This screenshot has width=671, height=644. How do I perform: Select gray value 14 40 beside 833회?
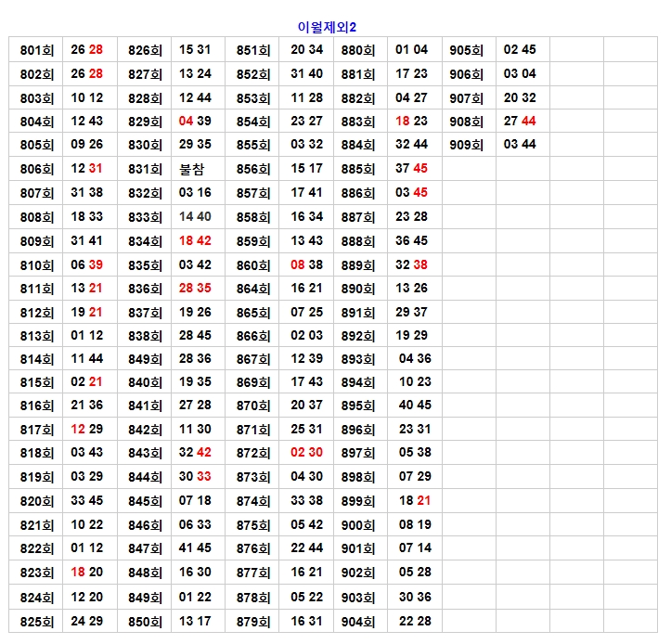(195, 216)
